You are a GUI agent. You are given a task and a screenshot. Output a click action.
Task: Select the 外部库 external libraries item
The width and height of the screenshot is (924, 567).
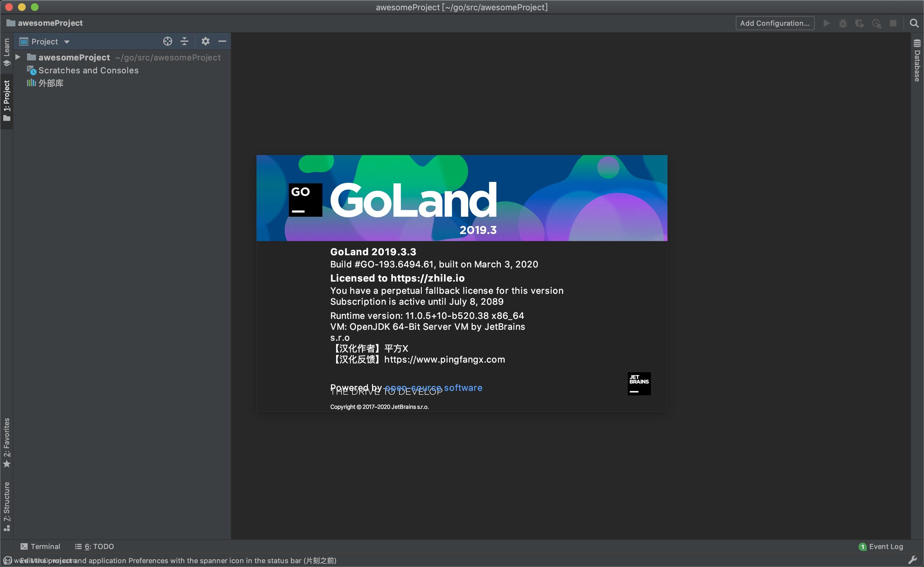click(x=45, y=83)
